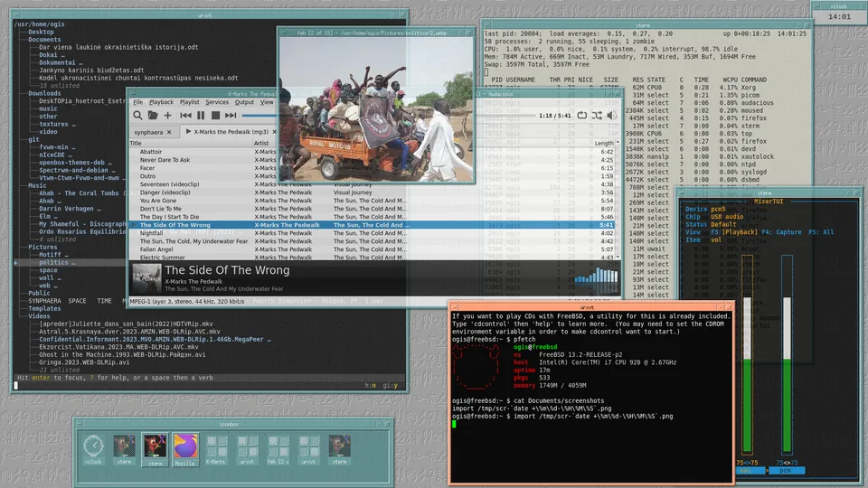Screen dimensions: 868x488
Task: Select the Videos folder in the file tree
Action: 39,316
